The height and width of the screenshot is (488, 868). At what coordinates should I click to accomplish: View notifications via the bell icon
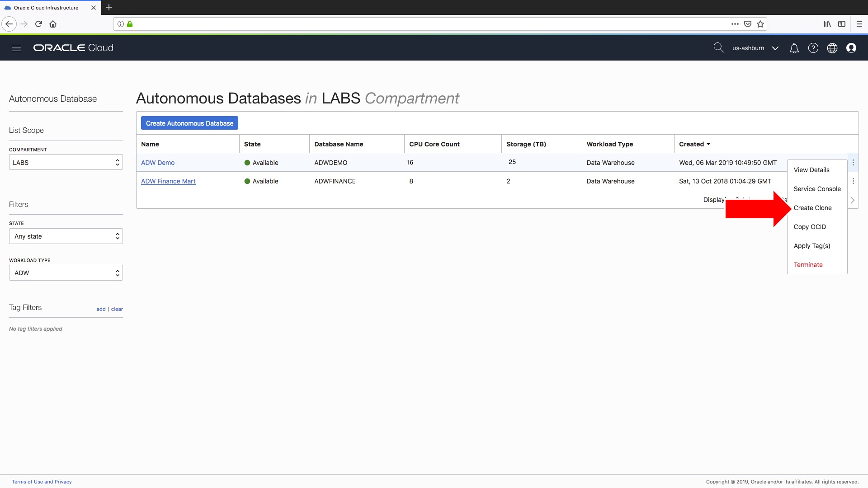click(x=794, y=48)
